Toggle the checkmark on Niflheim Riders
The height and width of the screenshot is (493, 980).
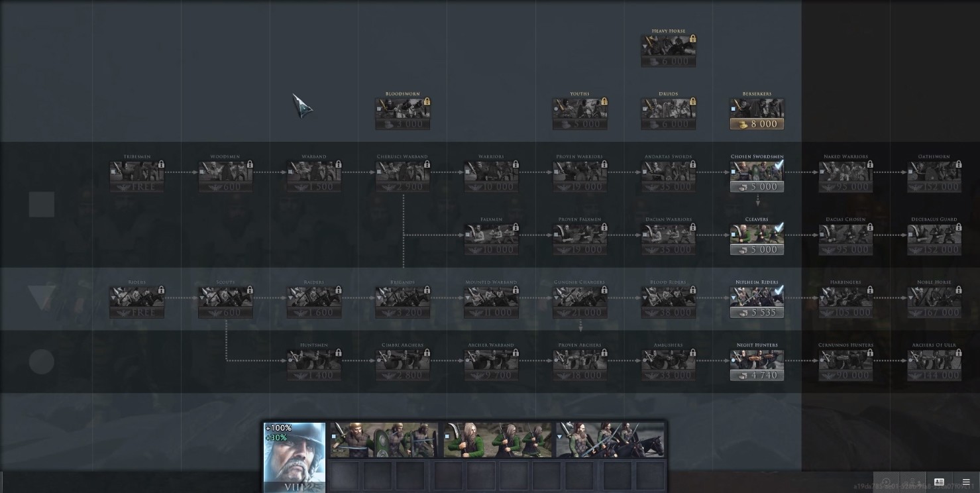[x=779, y=290]
